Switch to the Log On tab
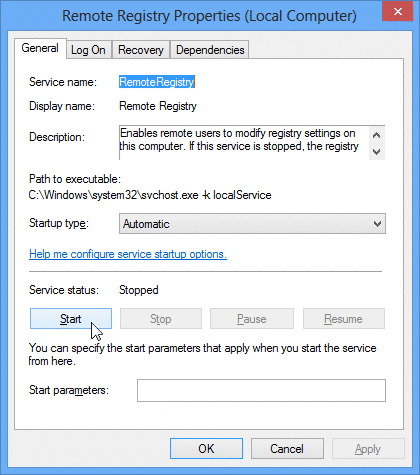420x475 pixels. (x=88, y=50)
